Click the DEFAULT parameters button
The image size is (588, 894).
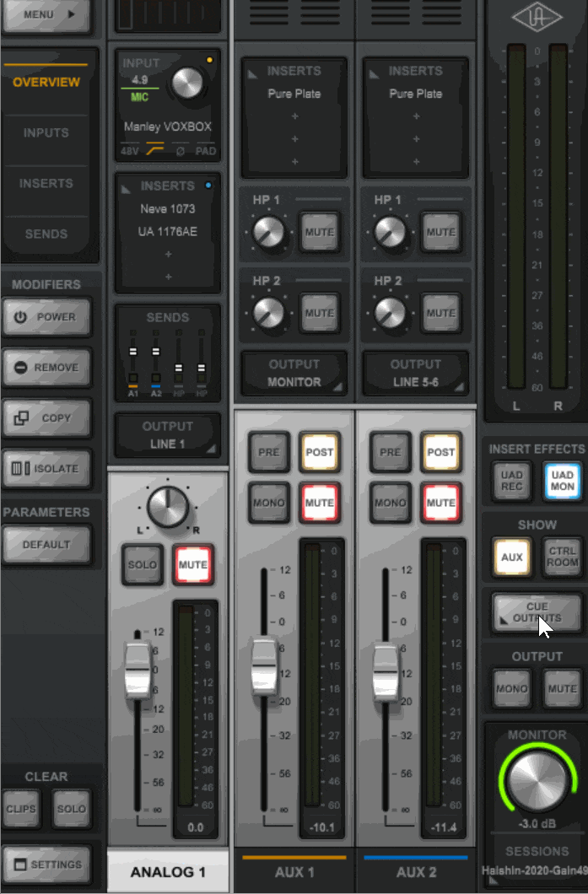click(46, 545)
